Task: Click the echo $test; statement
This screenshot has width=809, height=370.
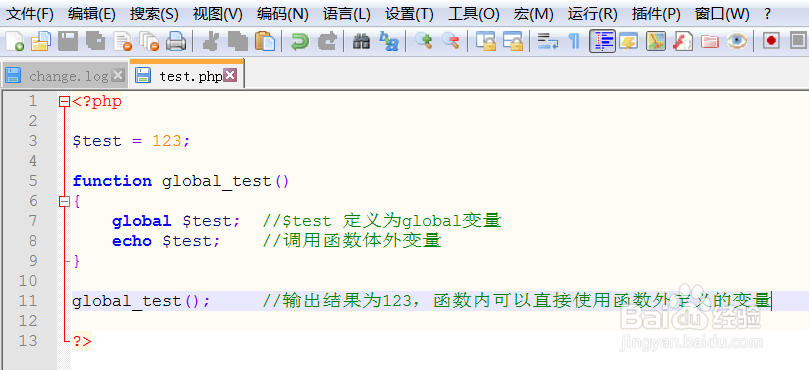Action: [166, 242]
